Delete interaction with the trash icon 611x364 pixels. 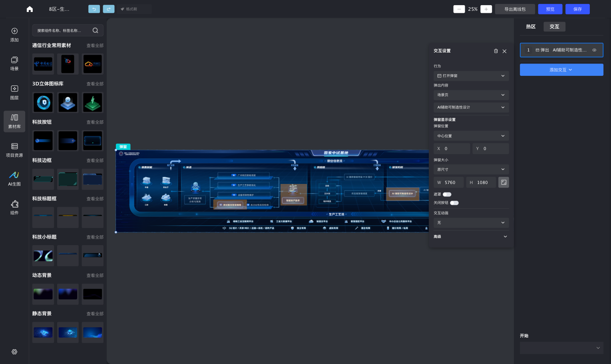[496, 51]
